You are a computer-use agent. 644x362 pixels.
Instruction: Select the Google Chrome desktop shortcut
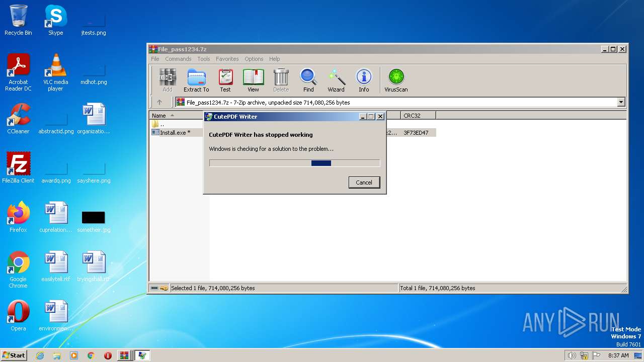[x=18, y=269]
